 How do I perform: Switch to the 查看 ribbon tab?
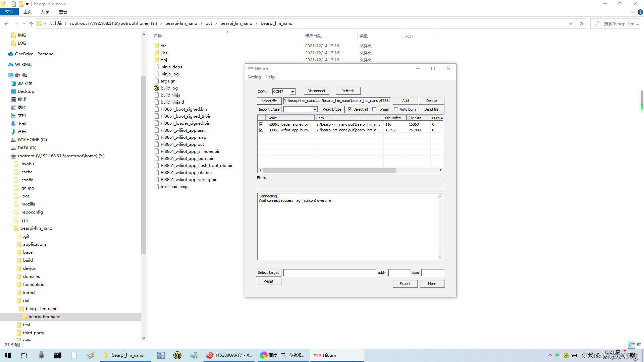[63, 12]
